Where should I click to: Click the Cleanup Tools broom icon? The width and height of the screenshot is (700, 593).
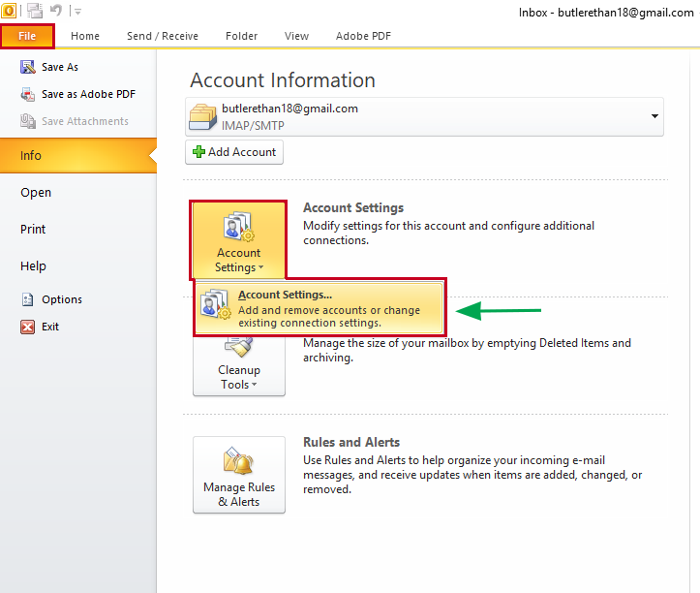point(239,348)
